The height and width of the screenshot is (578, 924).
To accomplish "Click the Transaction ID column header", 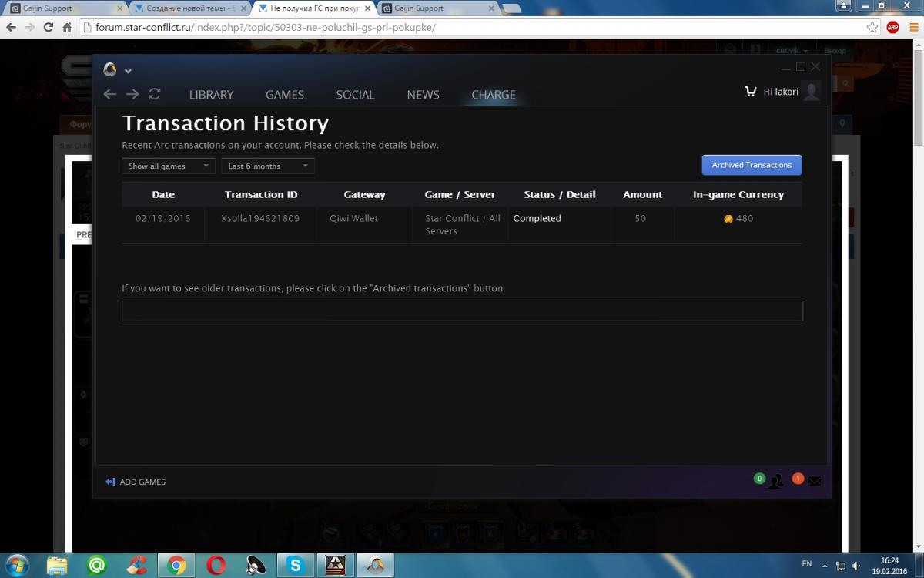I will [x=261, y=195].
